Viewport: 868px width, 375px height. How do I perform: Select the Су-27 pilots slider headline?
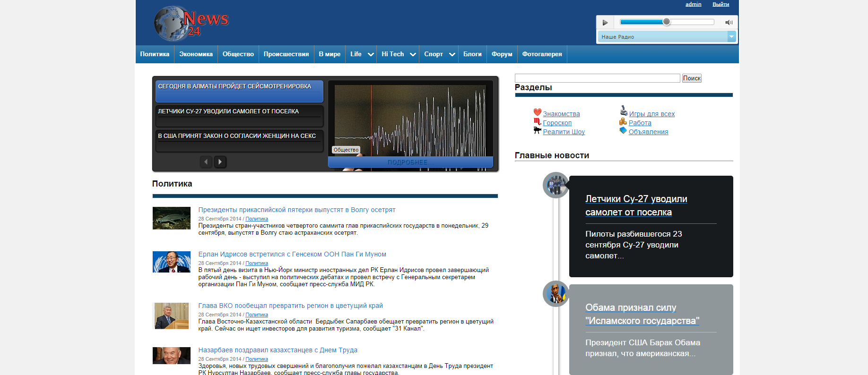pos(239,116)
